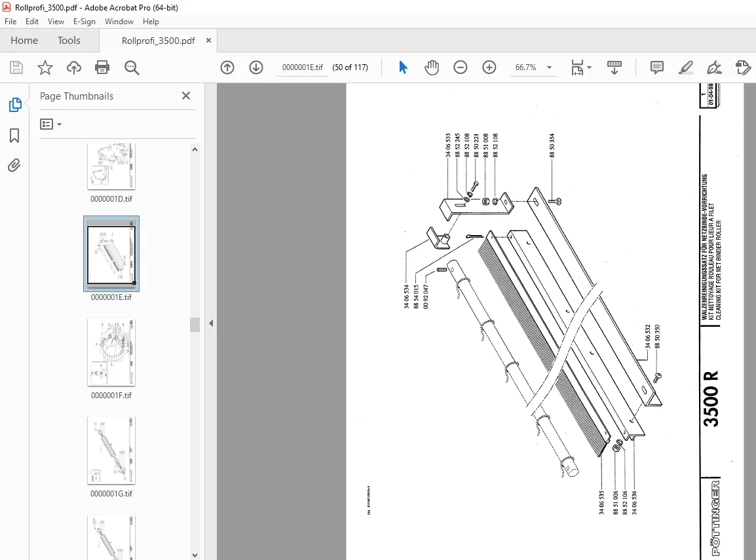The width and height of the screenshot is (756, 560).
Task: Open the Sign document pen tool
Action: [714, 67]
